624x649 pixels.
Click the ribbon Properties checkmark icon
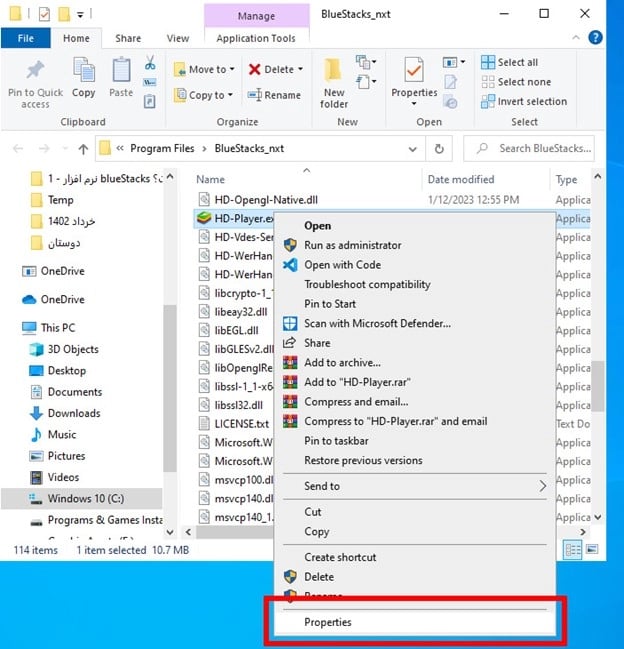pyautogui.click(x=414, y=70)
